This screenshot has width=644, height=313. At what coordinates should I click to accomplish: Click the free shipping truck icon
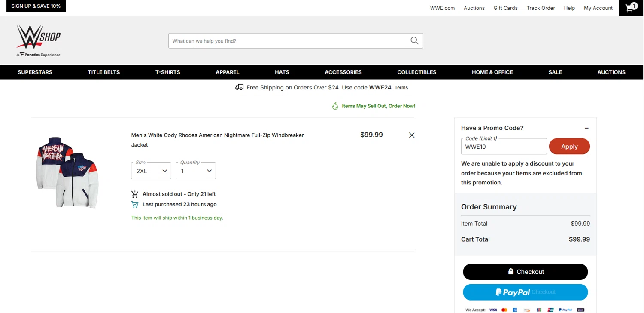point(240,87)
